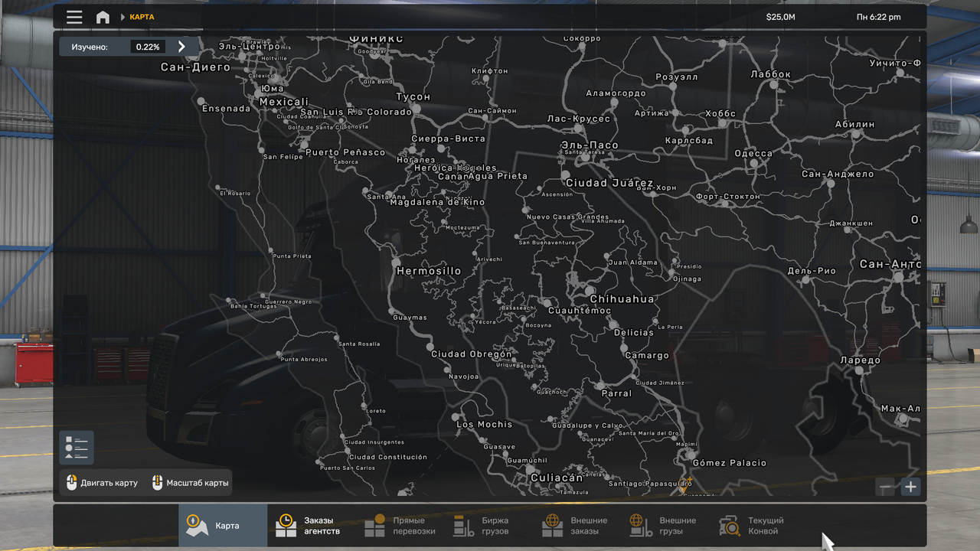This screenshot has height=551, width=980.
Task: Select Одесса city label
Action: (x=753, y=153)
